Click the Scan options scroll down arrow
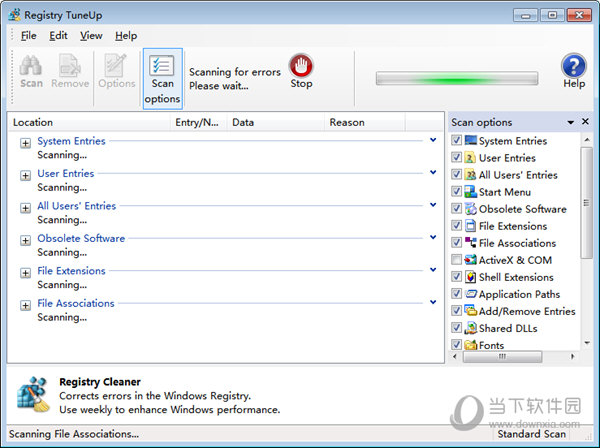Image resolution: width=600 pixels, height=448 pixels. (x=586, y=343)
